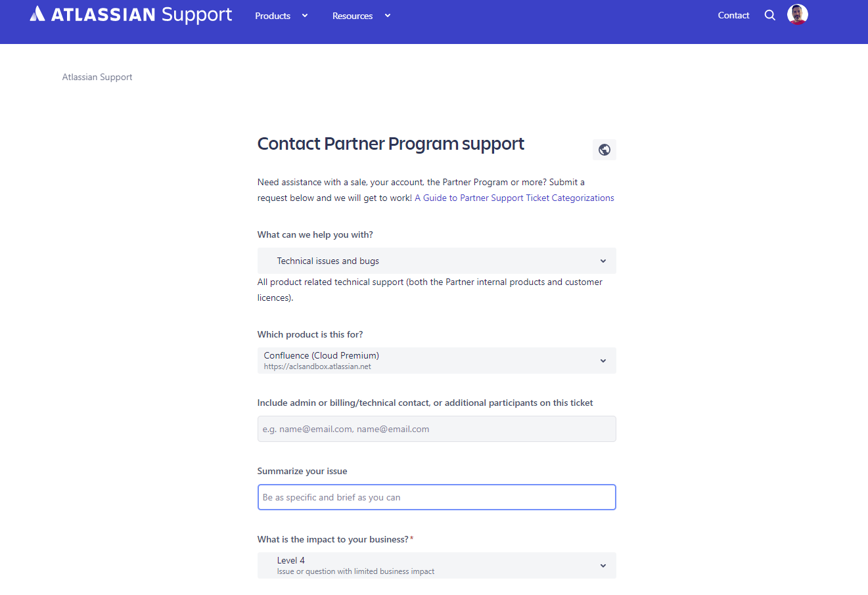
Task: Click the aclsandbox.atlassian.net URL text
Action: 317,366
